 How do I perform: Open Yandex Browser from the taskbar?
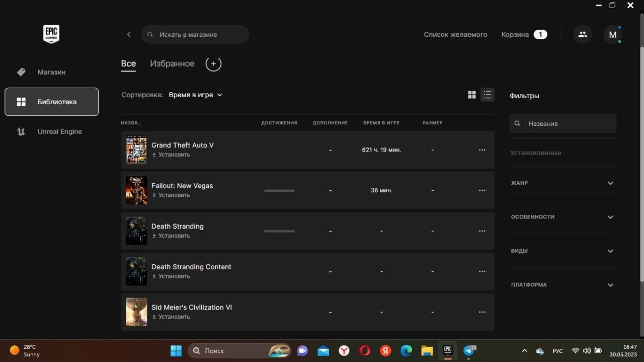click(344, 350)
